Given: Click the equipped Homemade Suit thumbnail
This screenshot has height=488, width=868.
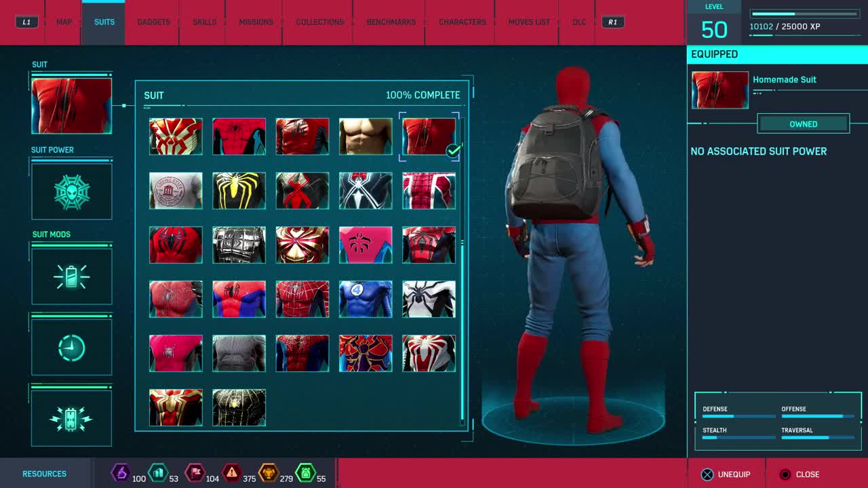Looking at the screenshot, I should pos(720,90).
